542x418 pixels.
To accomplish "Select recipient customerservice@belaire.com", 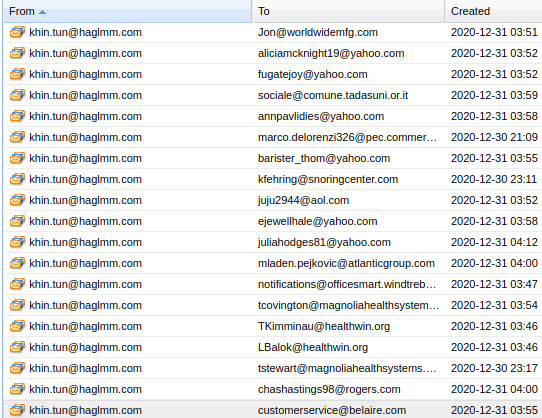I will click(x=332, y=410).
